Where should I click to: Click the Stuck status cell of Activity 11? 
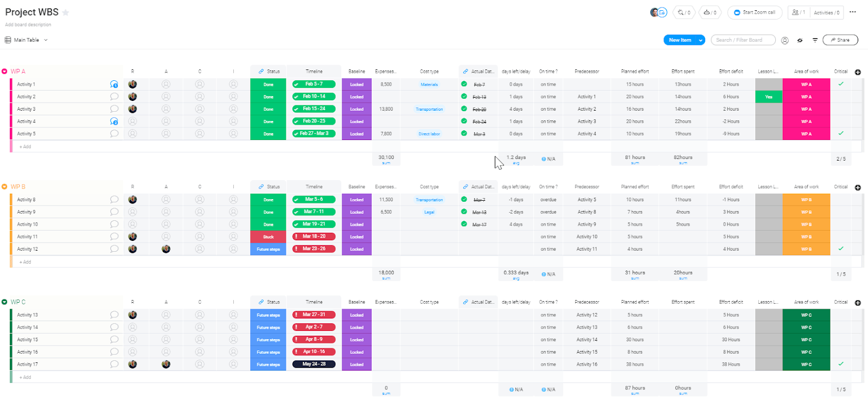pos(268,237)
